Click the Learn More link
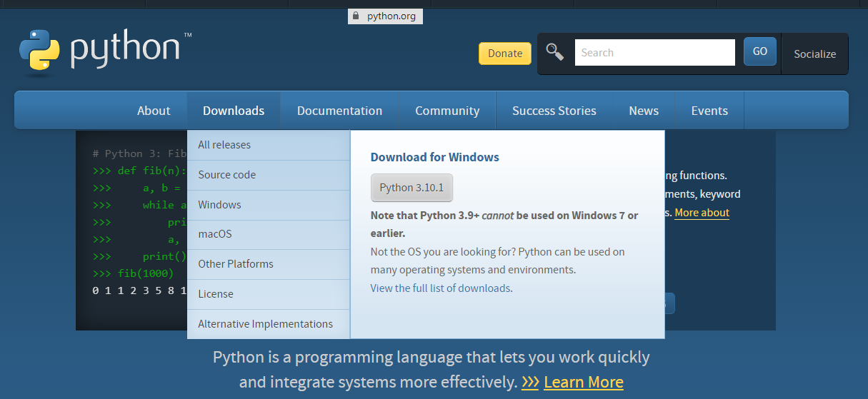 point(584,383)
